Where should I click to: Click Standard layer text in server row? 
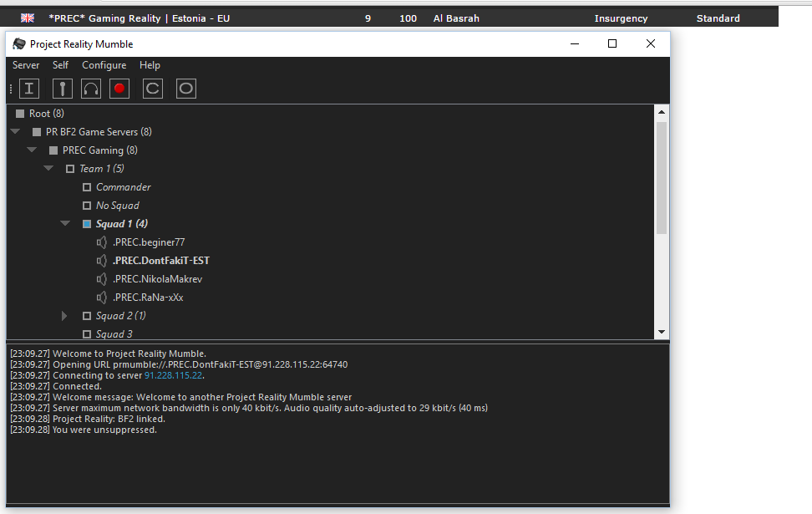(x=718, y=18)
